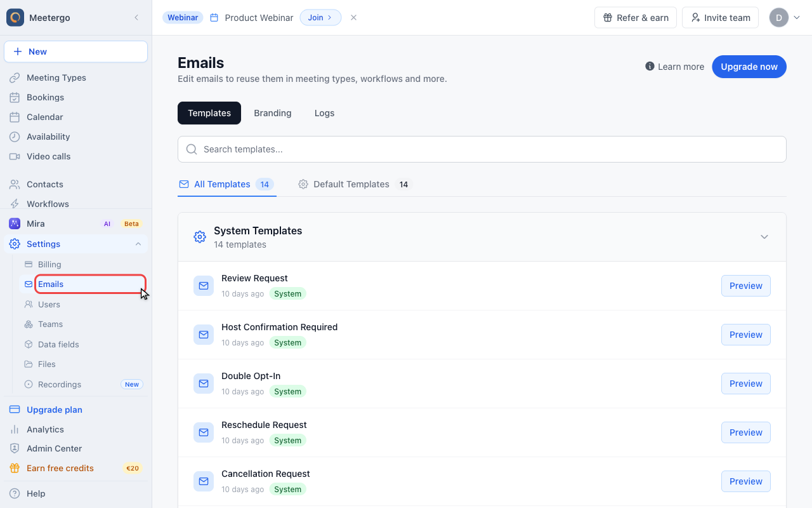Click the Data fields cube icon
Viewport: 812px width, 508px height.
29,344
